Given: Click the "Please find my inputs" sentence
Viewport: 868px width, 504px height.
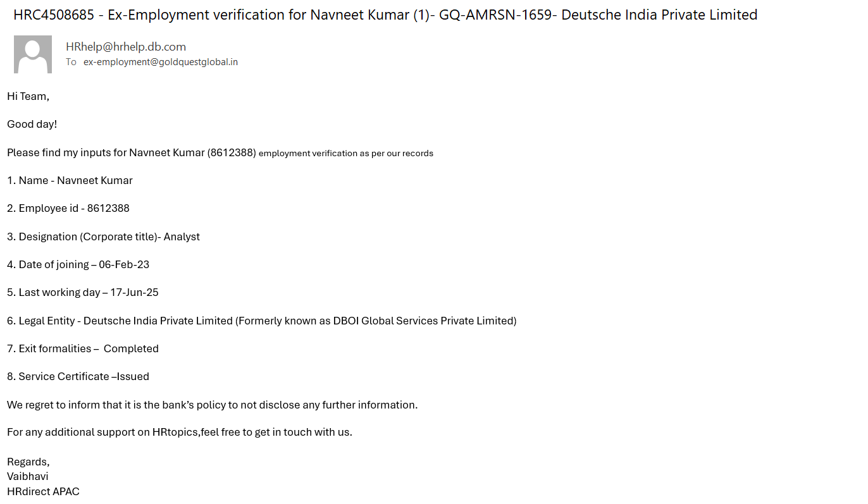Looking at the screenshot, I should click(x=220, y=153).
